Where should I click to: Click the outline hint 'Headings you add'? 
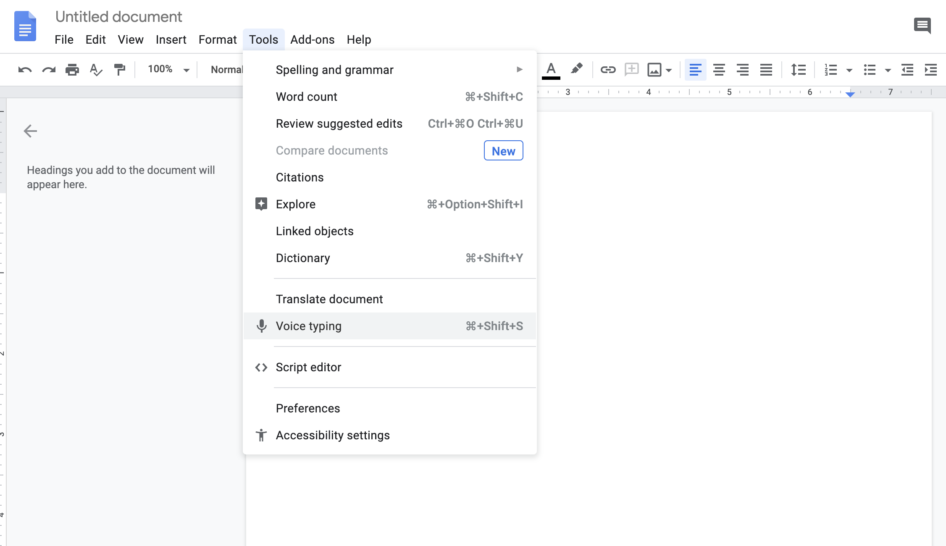tap(121, 177)
